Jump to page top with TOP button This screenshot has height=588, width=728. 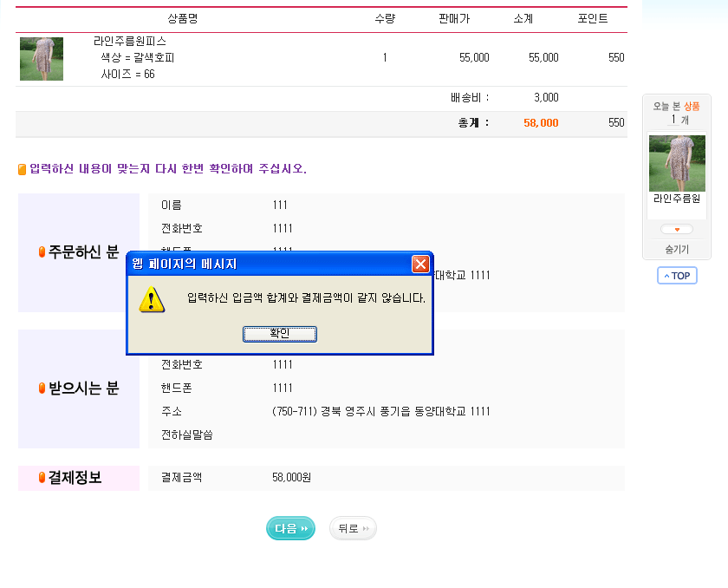click(677, 276)
